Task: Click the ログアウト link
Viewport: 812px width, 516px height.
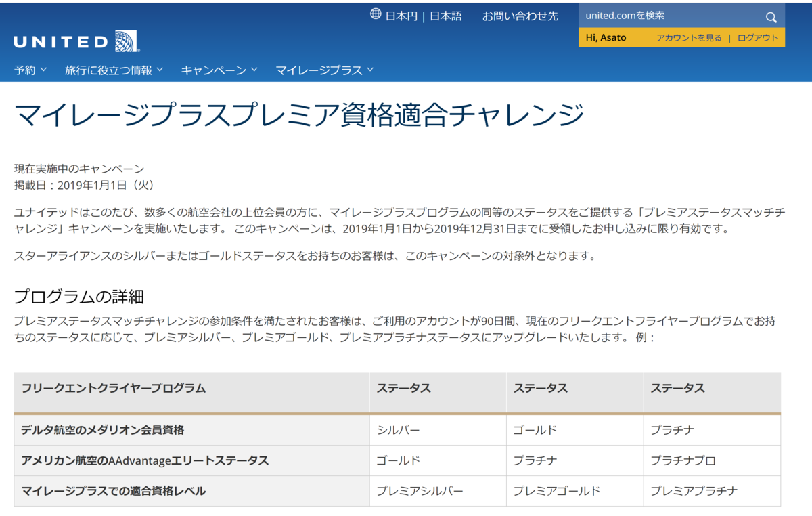Action: pos(757,38)
